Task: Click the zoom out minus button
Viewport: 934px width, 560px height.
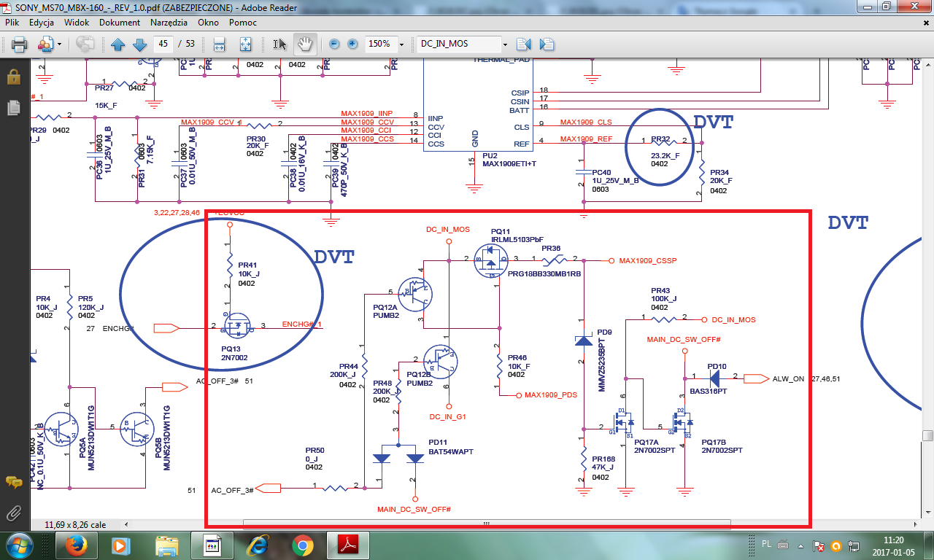Action: pos(334,44)
